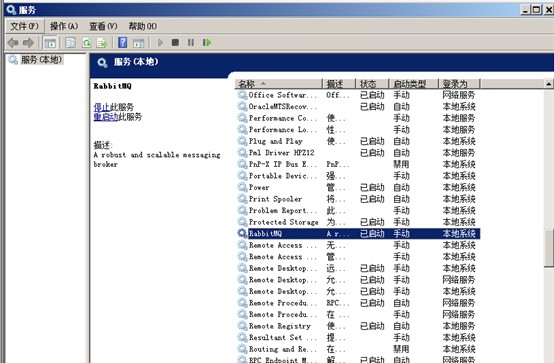Click the action pane toolbar icon beside Help
The height and width of the screenshot is (363, 554).
pyautogui.click(x=138, y=43)
